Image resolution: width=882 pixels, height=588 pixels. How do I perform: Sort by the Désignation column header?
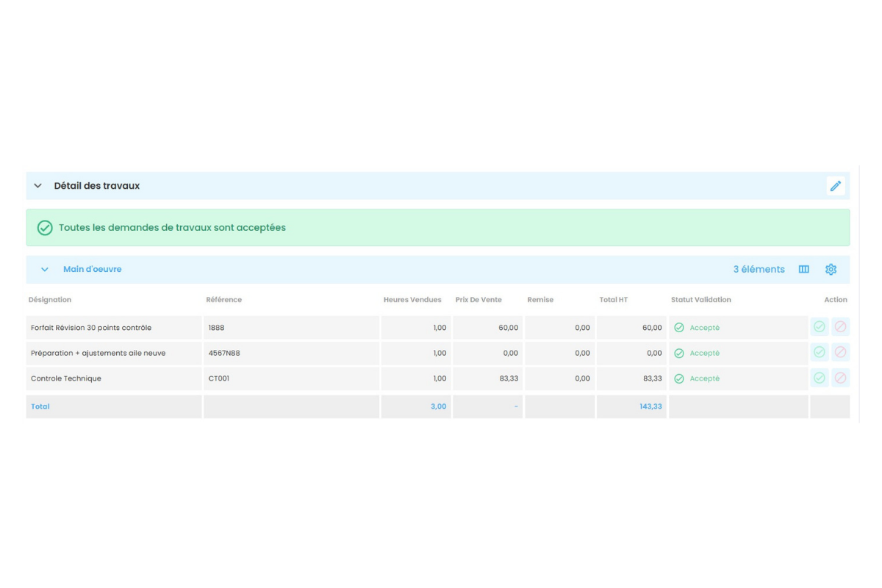[x=50, y=300]
